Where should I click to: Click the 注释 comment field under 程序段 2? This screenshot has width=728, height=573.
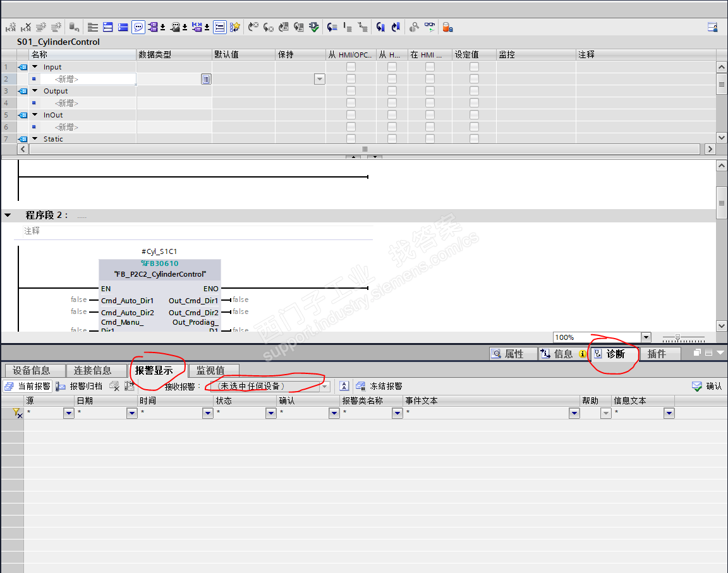click(198, 231)
